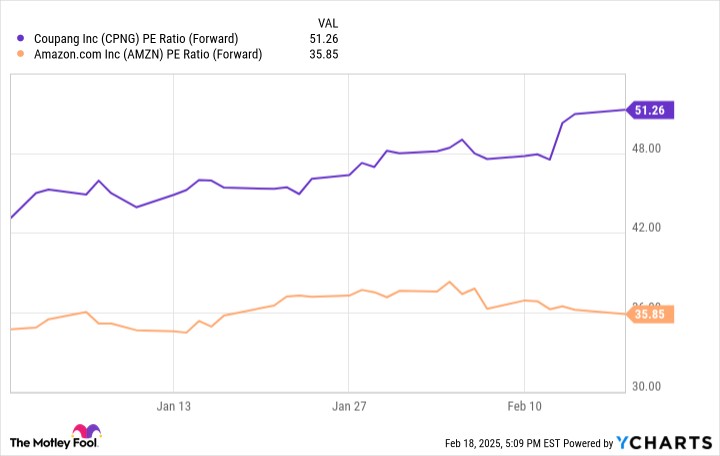
Task: Click the 30.00 y-axis label
Action: point(646,386)
